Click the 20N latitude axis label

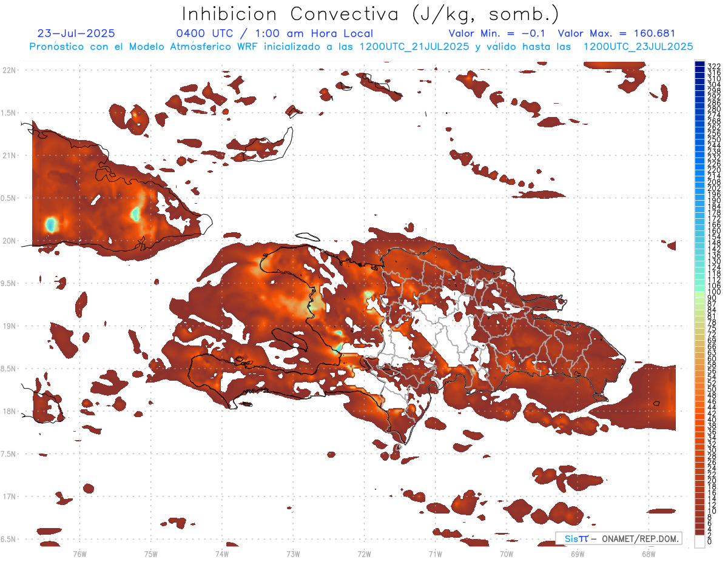tap(10, 241)
